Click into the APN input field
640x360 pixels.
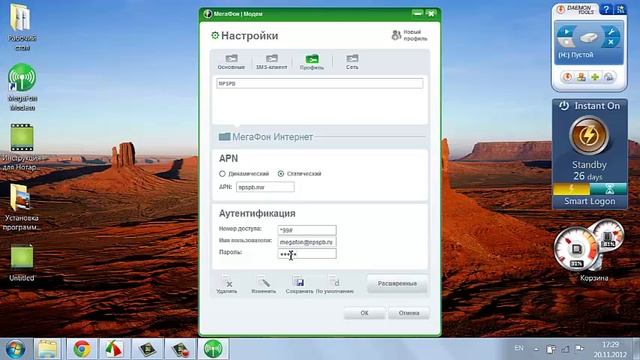(x=265, y=187)
